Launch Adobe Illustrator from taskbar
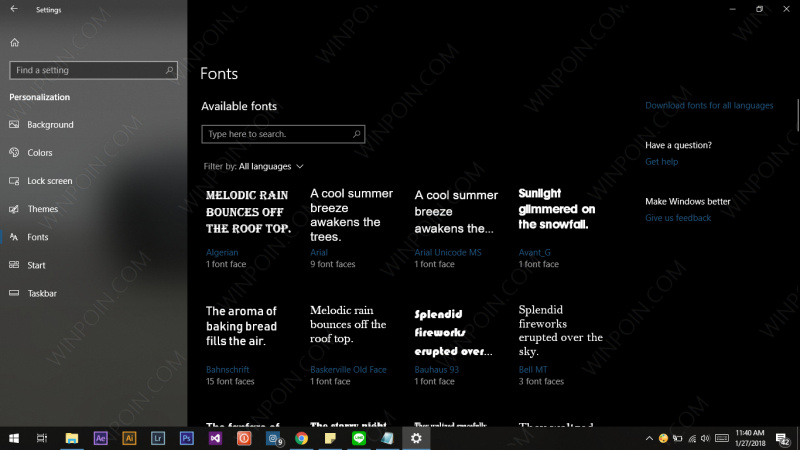Viewport: 800px width, 450px height. pyautogui.click(x=129, y=438)
